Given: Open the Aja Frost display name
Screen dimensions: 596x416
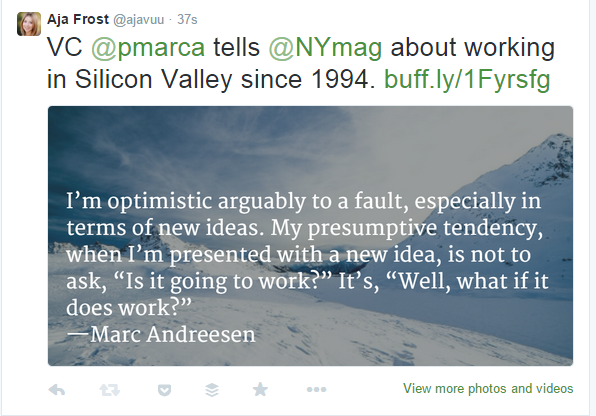Looking at the screenshot, I should point(78,19).
